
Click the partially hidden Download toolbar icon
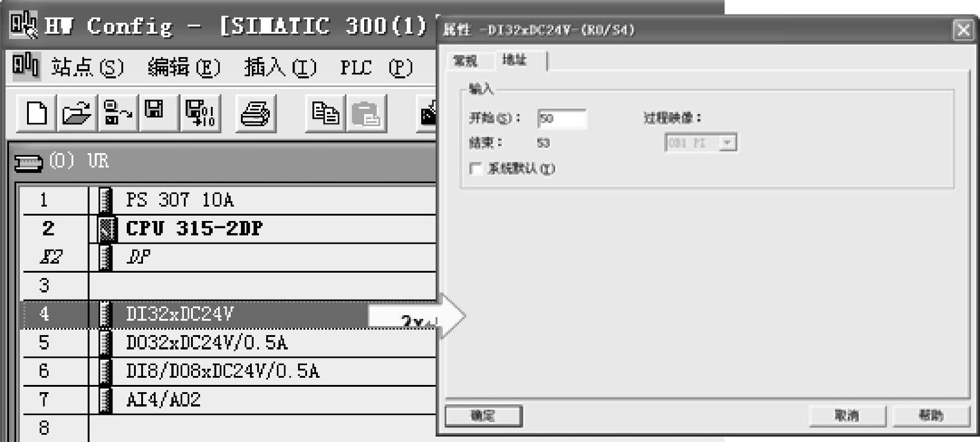click(428, 112)
